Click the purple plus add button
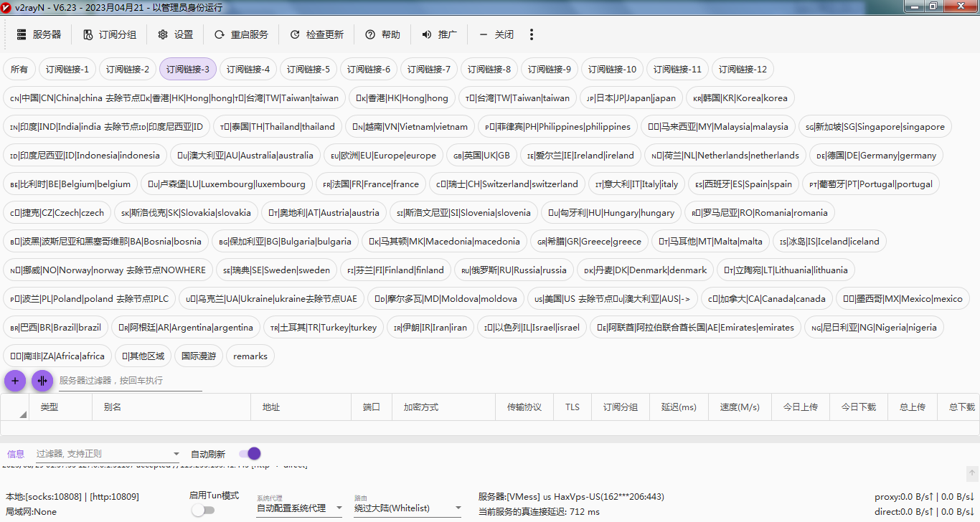This screenshot has width=980, height=522. tap(15, 381)
